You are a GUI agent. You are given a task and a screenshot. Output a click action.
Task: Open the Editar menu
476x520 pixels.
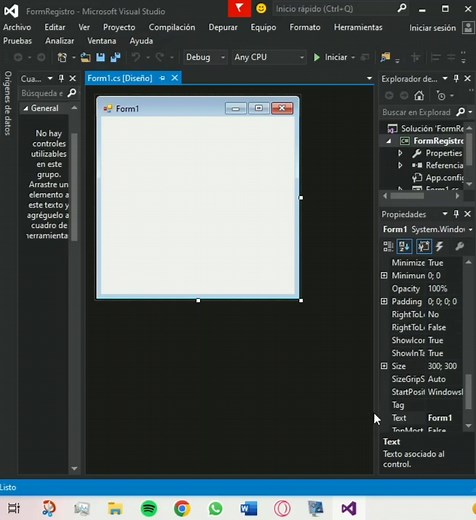click(55, 27)
